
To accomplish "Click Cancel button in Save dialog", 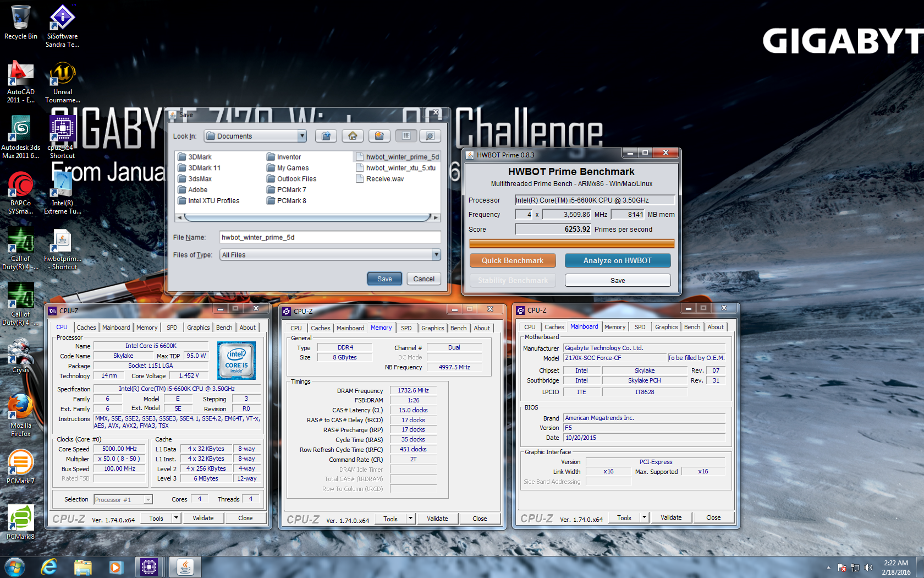I will tap(424, 279).
